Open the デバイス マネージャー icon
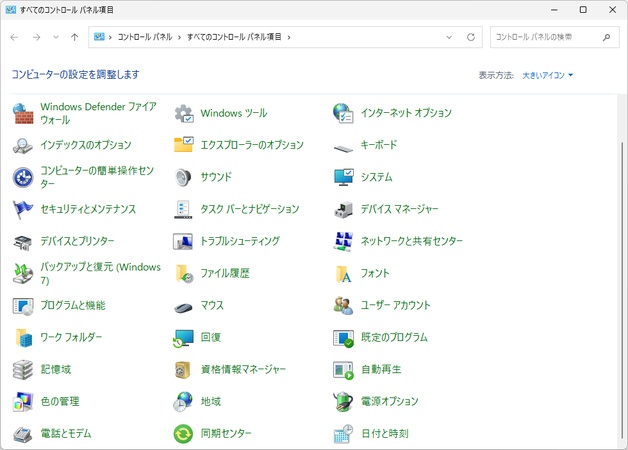The width and height of the screenshot is (628, 450). (343, 209)
